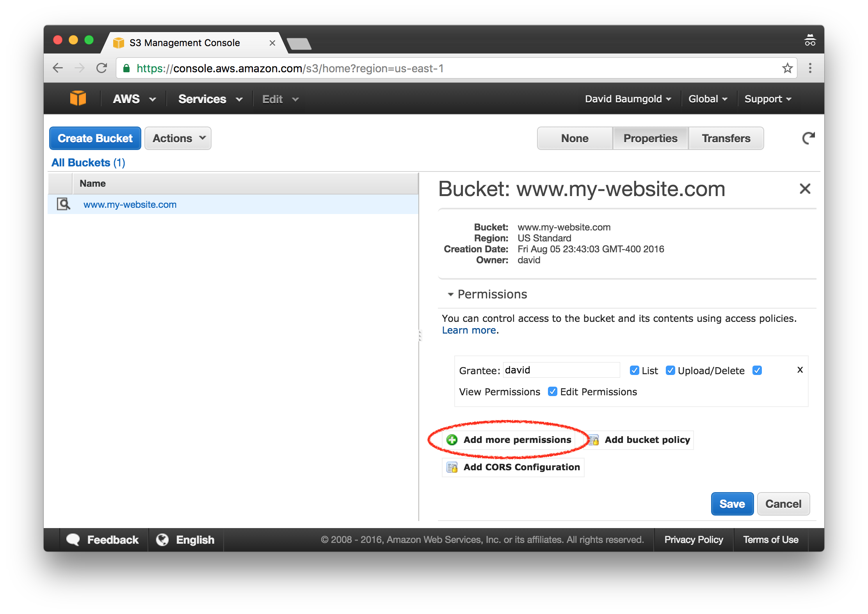Select the Properties view tab
868x614 pixels.
(650, 138)
